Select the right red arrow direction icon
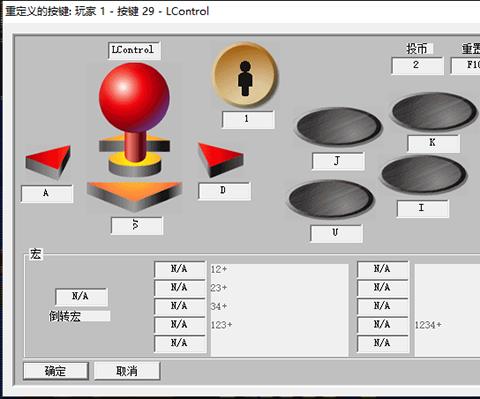Screen dimensions: 480x399 220,159
